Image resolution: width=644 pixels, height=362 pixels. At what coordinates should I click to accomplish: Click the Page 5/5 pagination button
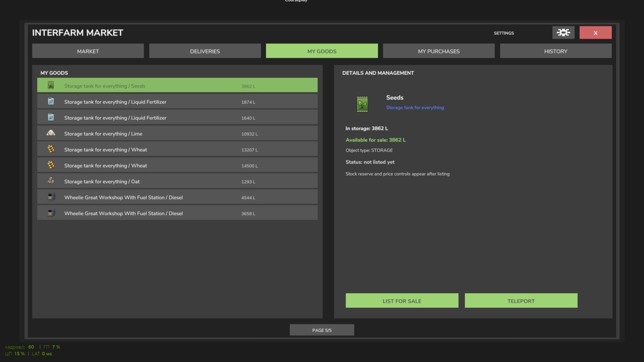(x=322, y=330)
